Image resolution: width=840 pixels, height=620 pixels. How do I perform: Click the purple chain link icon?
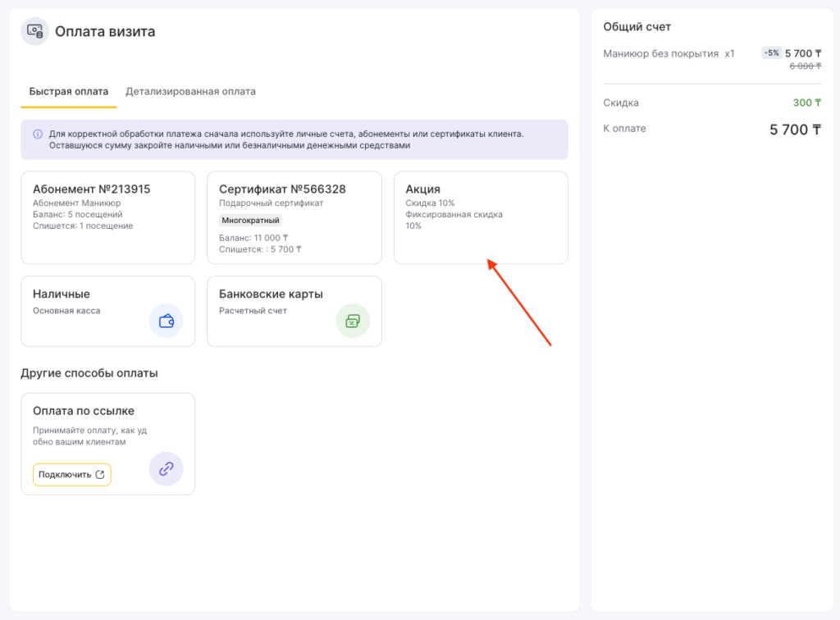coord(166,469)
